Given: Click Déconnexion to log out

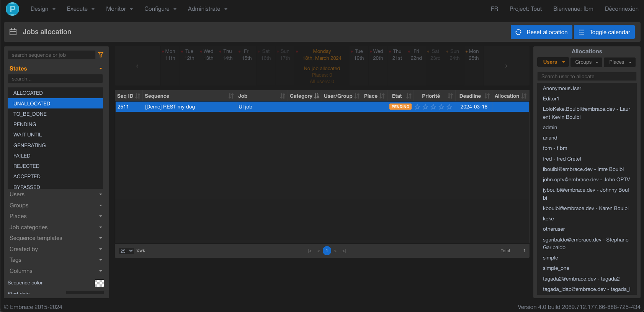Looking at the screenshot, I should pyautogui.click(x=621, y=9).
